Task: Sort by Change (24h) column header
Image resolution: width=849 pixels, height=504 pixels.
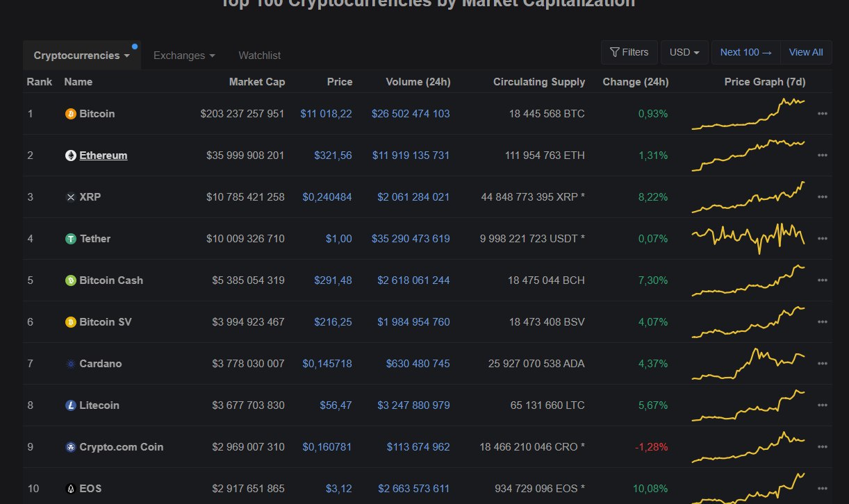Action: [635, 82]
